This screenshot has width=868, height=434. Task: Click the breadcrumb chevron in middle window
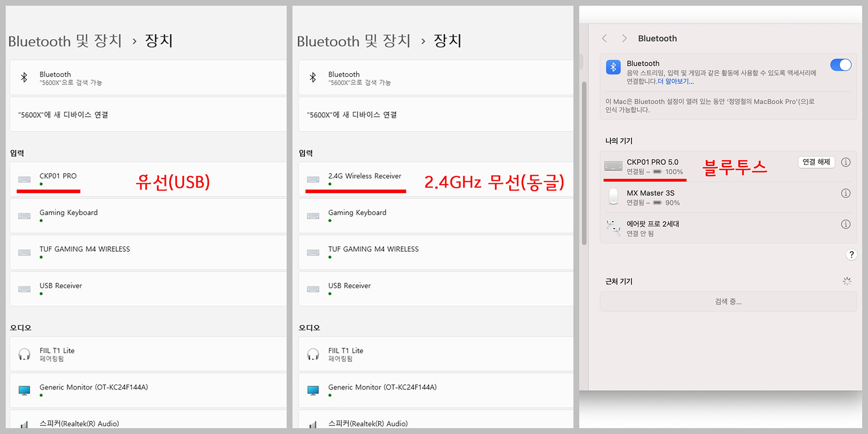pos(423,41)
